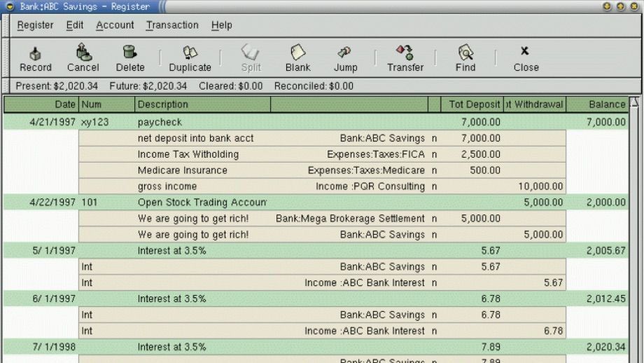Open the Find transaction tool
This screenshot has height=363, width=644.
point(465,58)
